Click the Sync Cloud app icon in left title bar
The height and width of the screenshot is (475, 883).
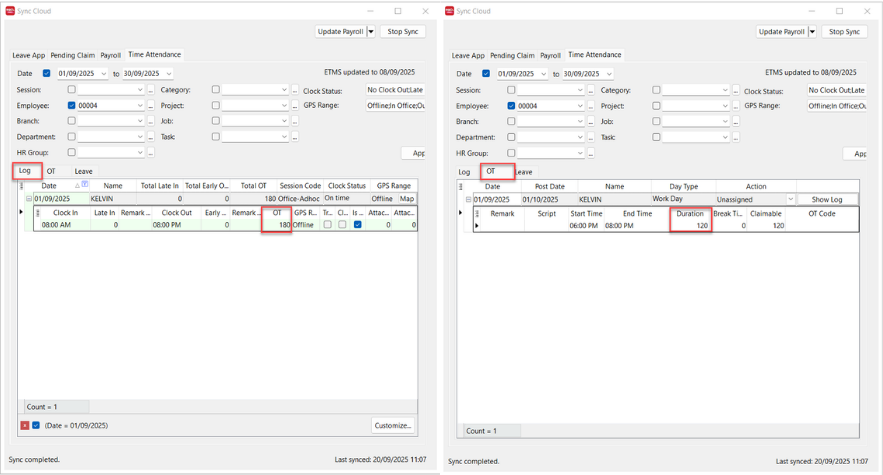[x=12, y=11]
